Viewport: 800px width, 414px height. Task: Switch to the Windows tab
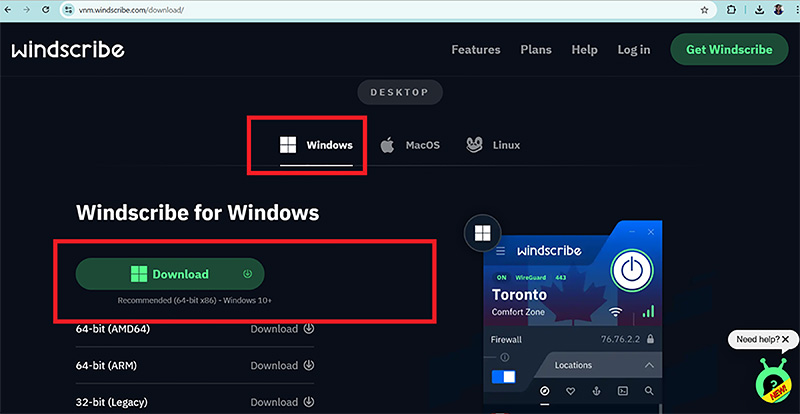(x=316, y=145)
